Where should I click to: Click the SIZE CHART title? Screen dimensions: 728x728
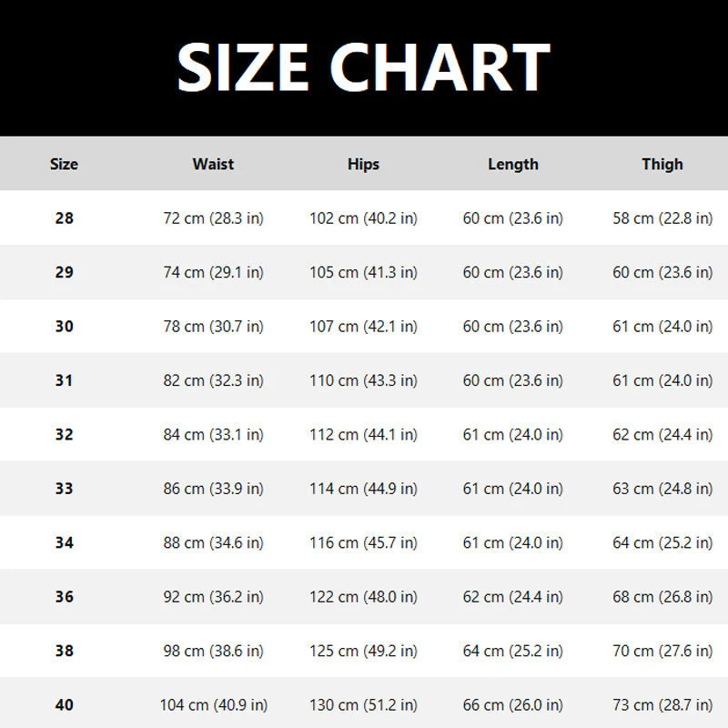[x=363, y=67]
